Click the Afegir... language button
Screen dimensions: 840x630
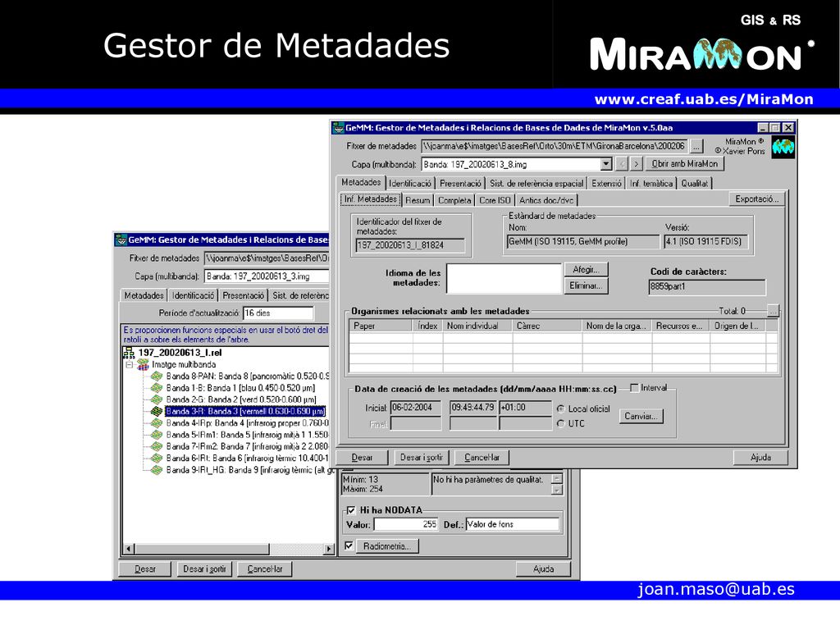pyautogui.click(x=586, y=269)
